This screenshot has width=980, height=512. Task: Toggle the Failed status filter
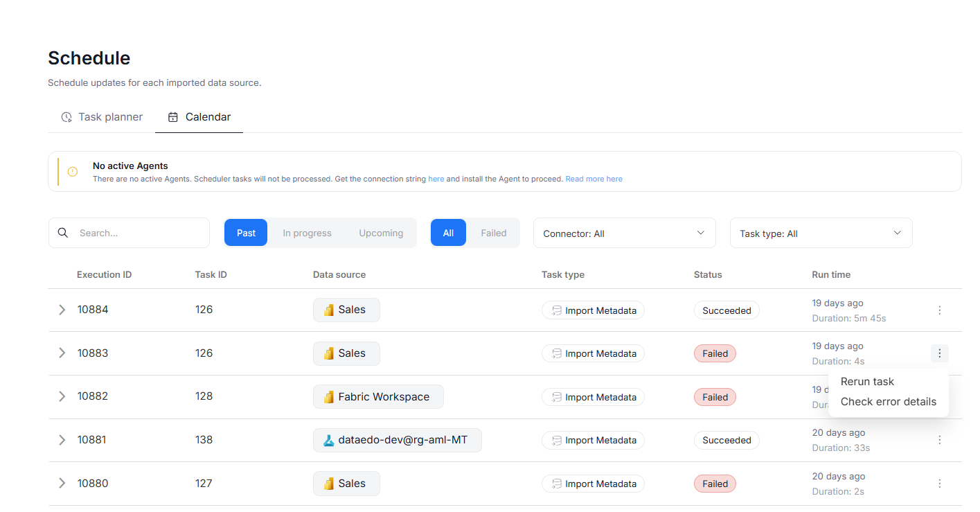point(494,233)
